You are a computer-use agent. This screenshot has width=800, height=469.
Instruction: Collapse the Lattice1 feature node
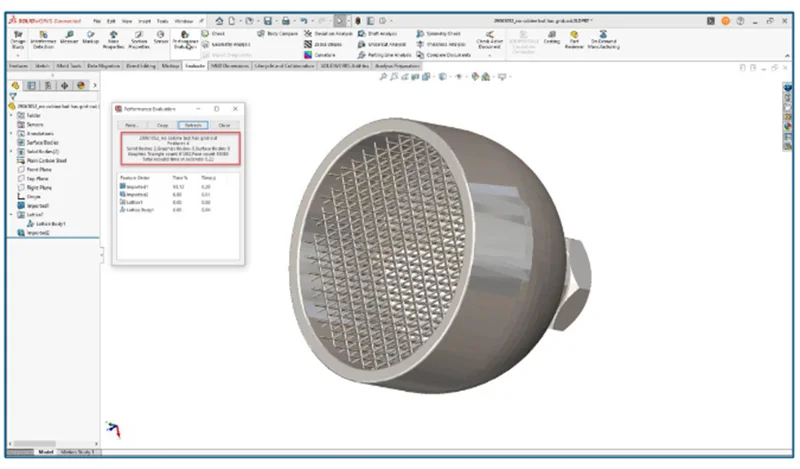pos(11,214)
